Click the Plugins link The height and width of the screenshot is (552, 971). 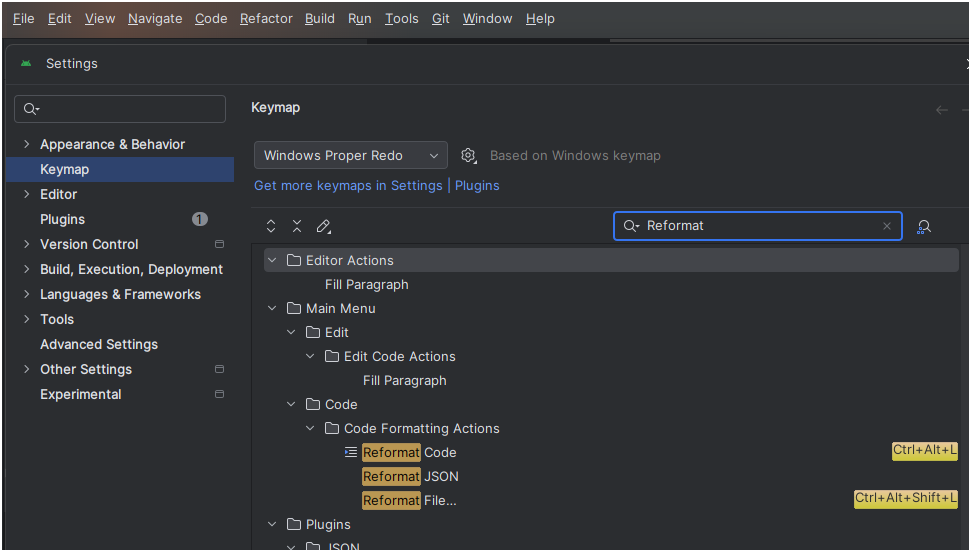pyautogui.click(x=477, y=185)
